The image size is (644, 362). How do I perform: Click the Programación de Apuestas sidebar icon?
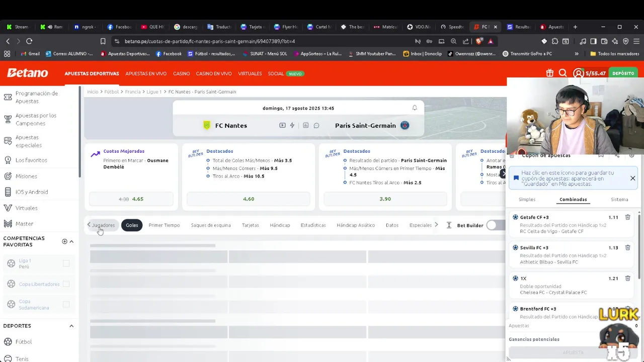pos(8,97)
